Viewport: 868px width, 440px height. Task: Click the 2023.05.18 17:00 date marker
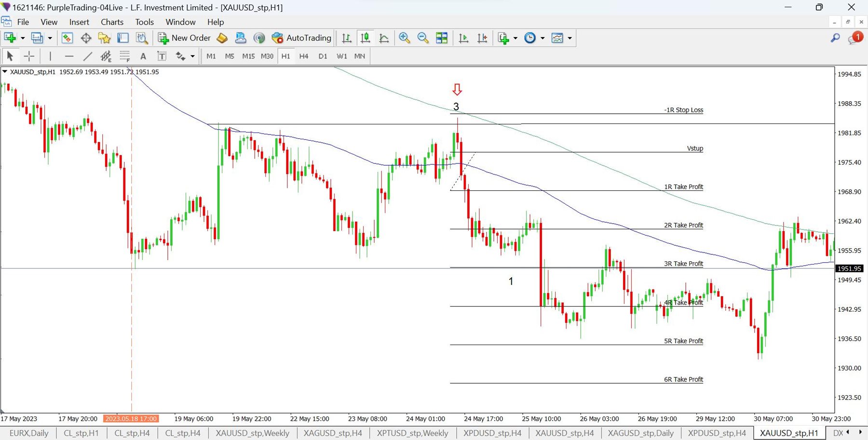pyautogui.click(x=131, y=419)
